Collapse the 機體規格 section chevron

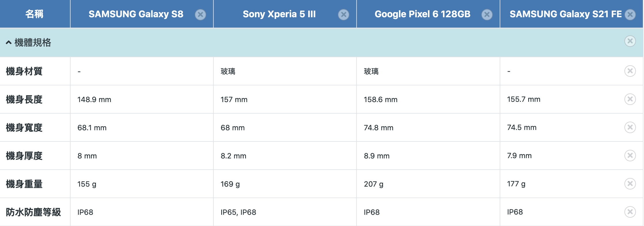(x=9, y=43)
